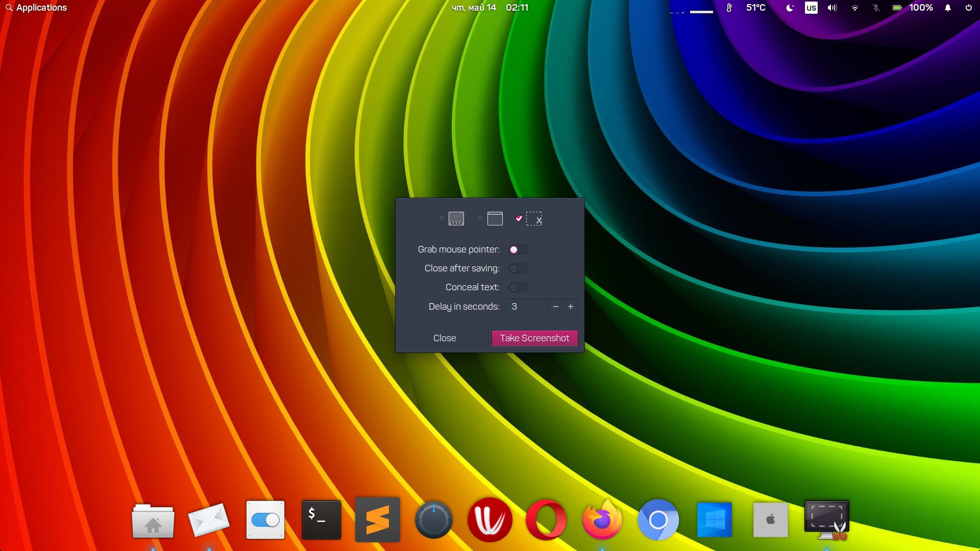Open System Settings toggle icon in dock
The height and width of the screenshot is (551, 980).
265,520
